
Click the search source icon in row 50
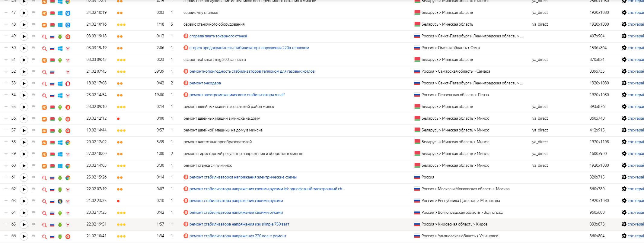coord(44,48)
